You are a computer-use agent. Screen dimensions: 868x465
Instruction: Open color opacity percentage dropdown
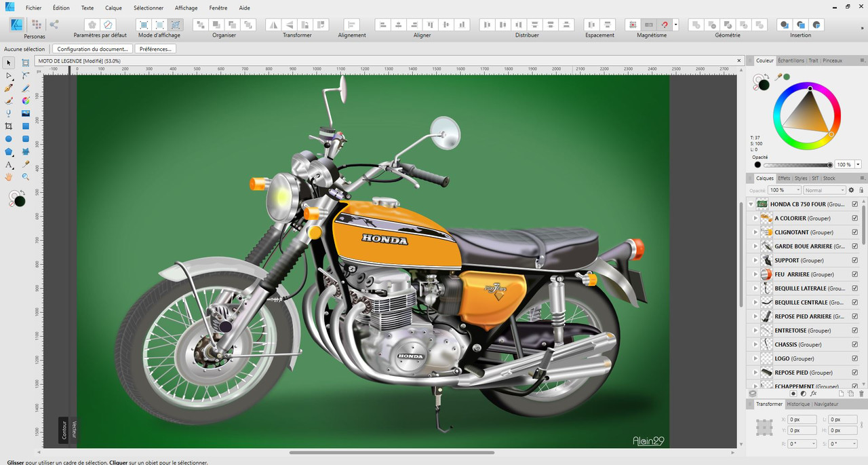point(859,165)
